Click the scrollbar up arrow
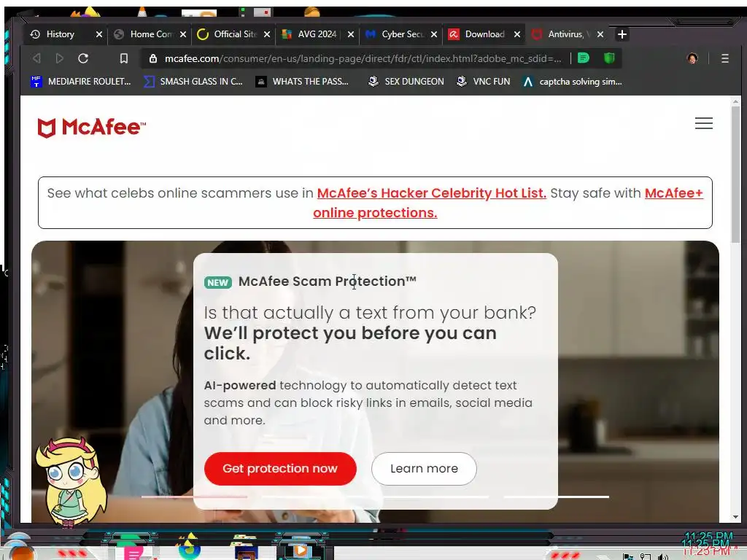This screenshot has width=747, height=560. click(x=735, y=101)
